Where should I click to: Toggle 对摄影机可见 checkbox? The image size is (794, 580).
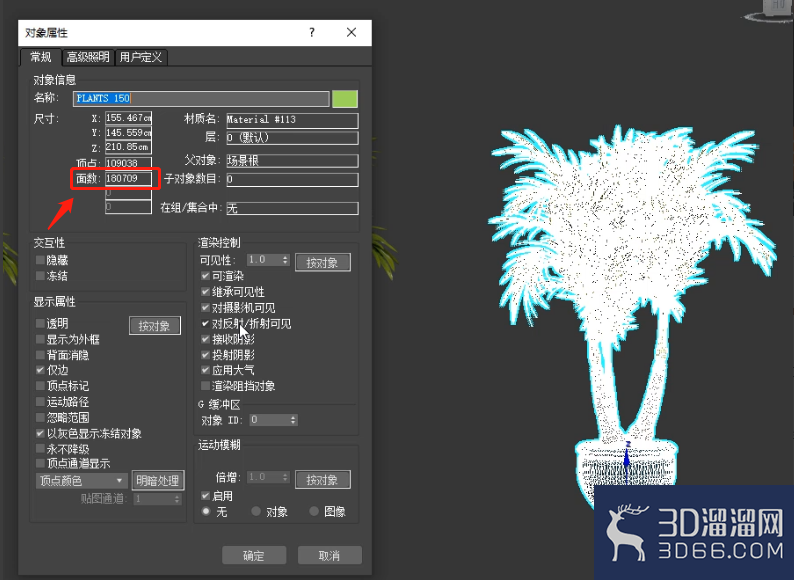[205, 307]
